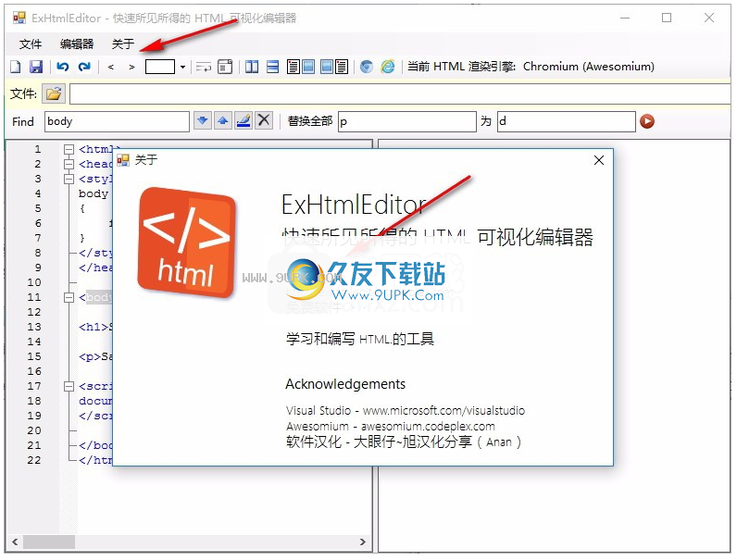
Task: Click the replace source field containing 'p'
Action: pyautogui.click(x=407, y=121)
